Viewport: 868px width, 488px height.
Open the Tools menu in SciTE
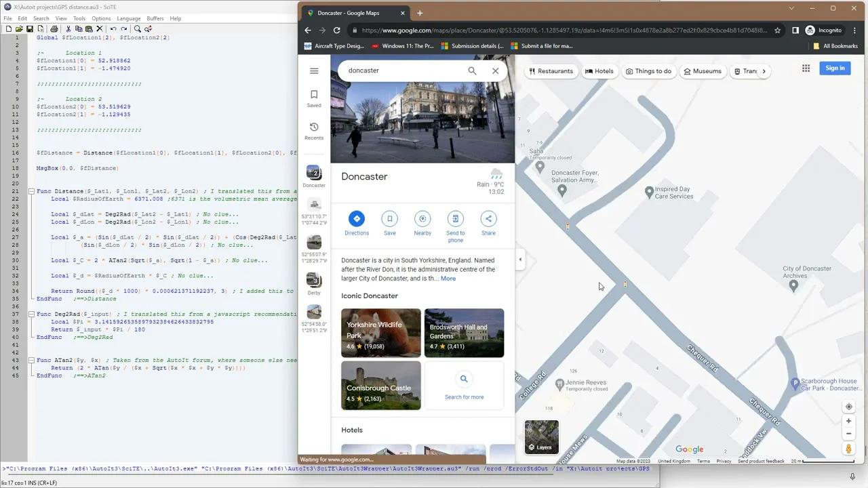79,18
